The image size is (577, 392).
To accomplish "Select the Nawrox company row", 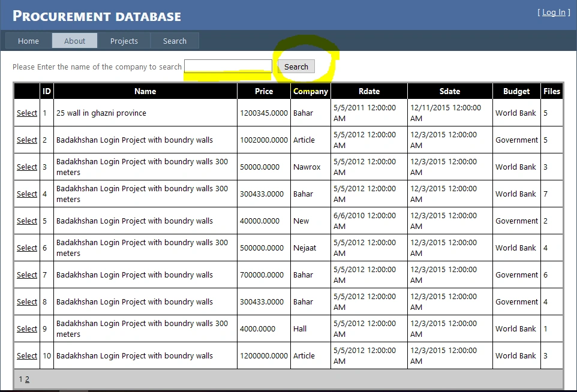I will [x=27, y=167].
